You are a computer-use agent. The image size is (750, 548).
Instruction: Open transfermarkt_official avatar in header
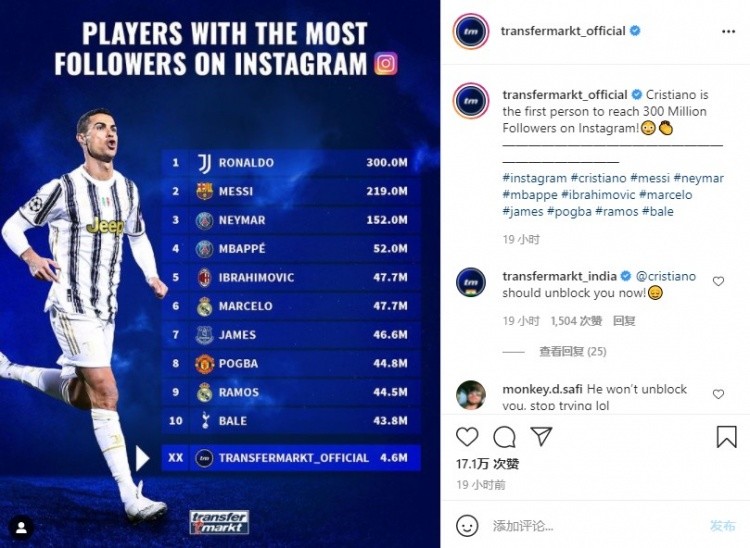pos(471,32)
